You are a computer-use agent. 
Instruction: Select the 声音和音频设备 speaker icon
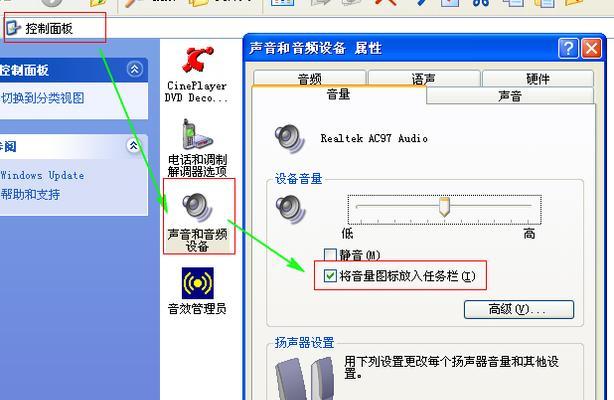point(197,206)
